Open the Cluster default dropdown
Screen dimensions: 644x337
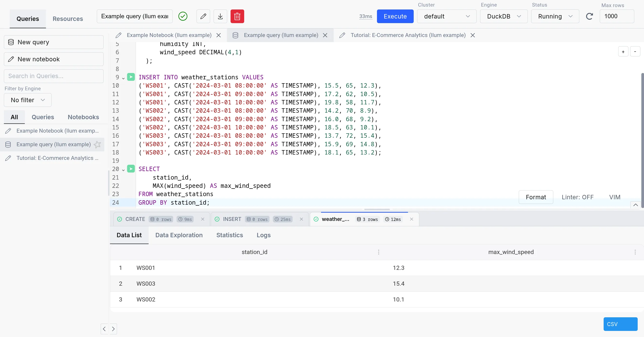pos(447,16)
